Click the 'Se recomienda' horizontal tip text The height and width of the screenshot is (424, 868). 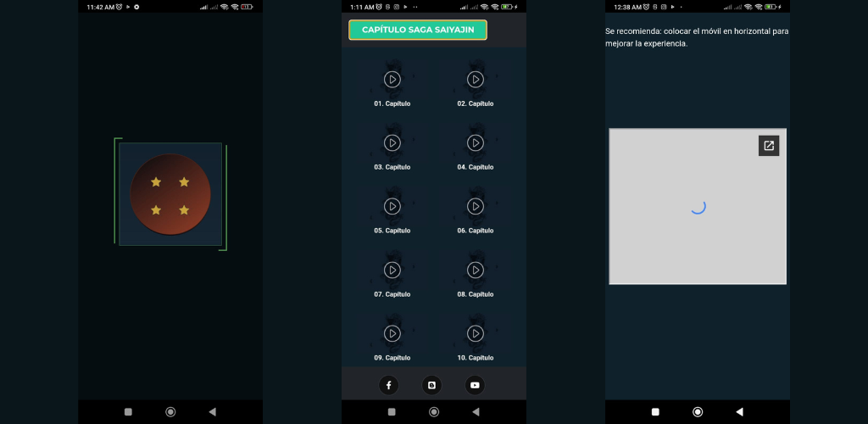pyautogui.click(x=697, y=37)
